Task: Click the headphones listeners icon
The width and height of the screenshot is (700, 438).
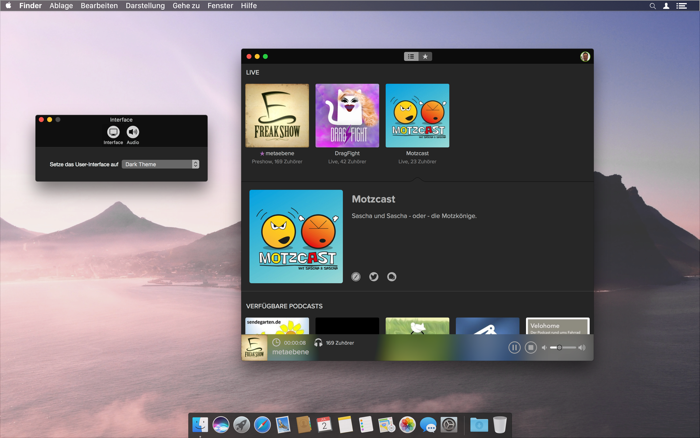Action: pyautogui.click(x=318, y=342)
